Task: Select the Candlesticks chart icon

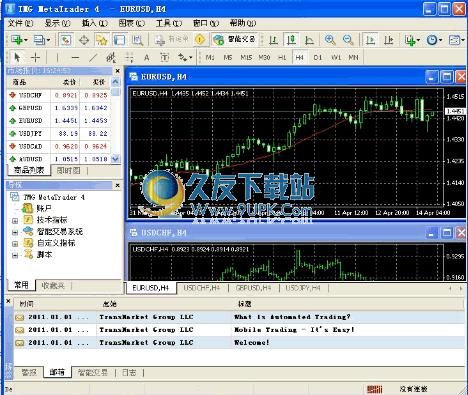Action: 292,40
